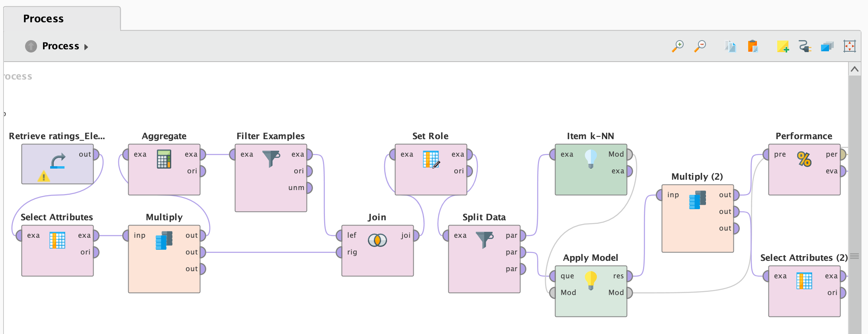Click the ori output port of Filter Examples
Image resolution: width=868 pixels, height=334 pixels.
309,171
